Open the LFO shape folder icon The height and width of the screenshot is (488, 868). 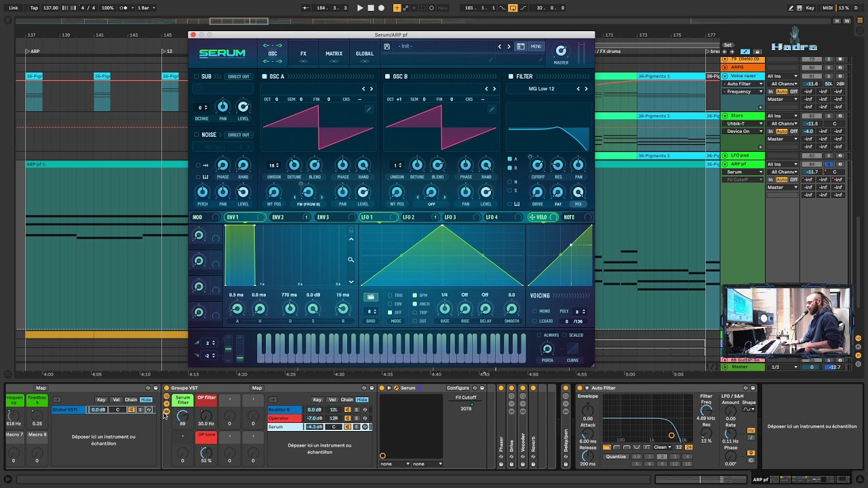click(x=370, y=297)
